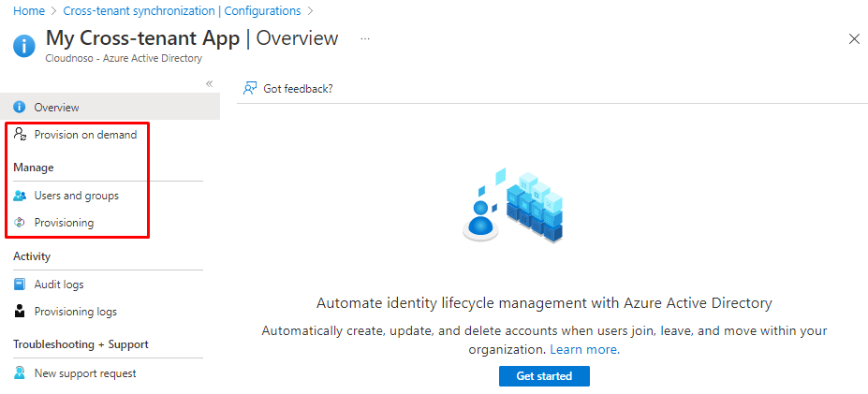This screenshot has height=394, width=868.
Task: Close the Overview pane with the X
Action: click(854, 39)
